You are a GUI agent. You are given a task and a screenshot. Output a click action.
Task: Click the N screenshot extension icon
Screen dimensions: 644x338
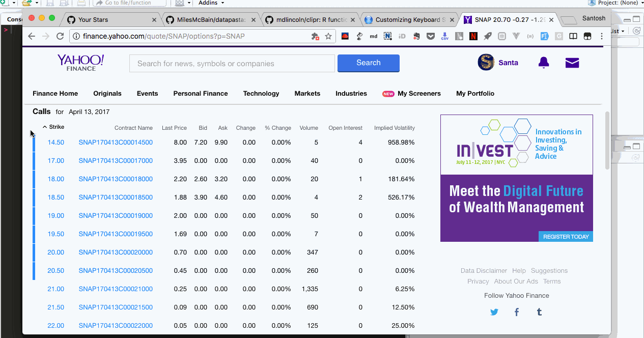[388, 36]
